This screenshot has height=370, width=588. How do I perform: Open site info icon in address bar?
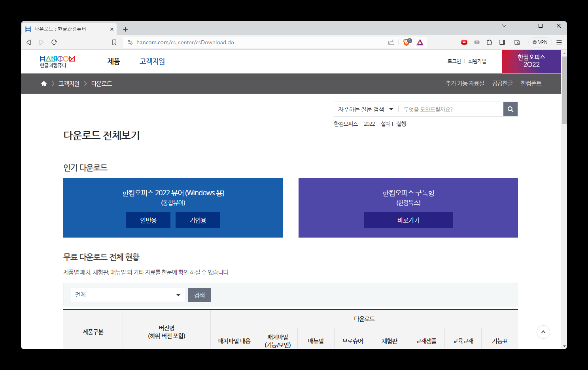click(130, 42)
